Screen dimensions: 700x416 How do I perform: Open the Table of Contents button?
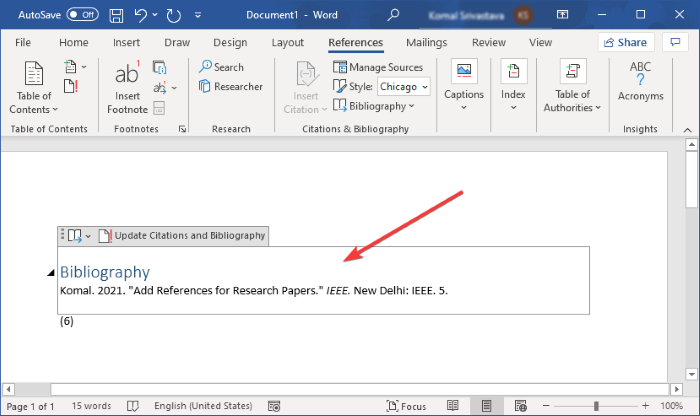click(x=34, y=88)
